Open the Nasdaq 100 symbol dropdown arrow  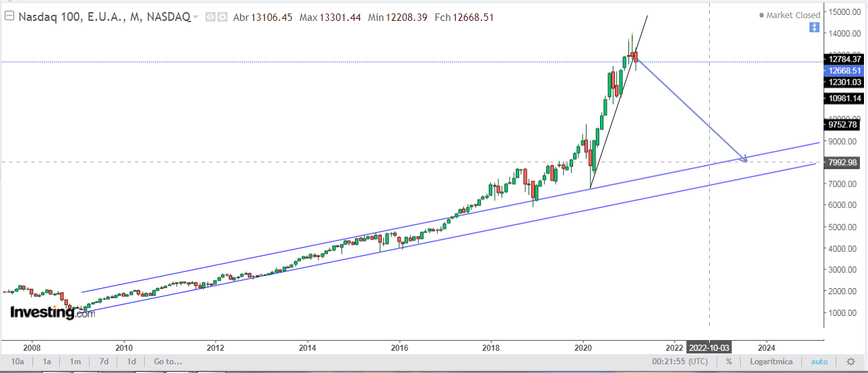[196, 17]
